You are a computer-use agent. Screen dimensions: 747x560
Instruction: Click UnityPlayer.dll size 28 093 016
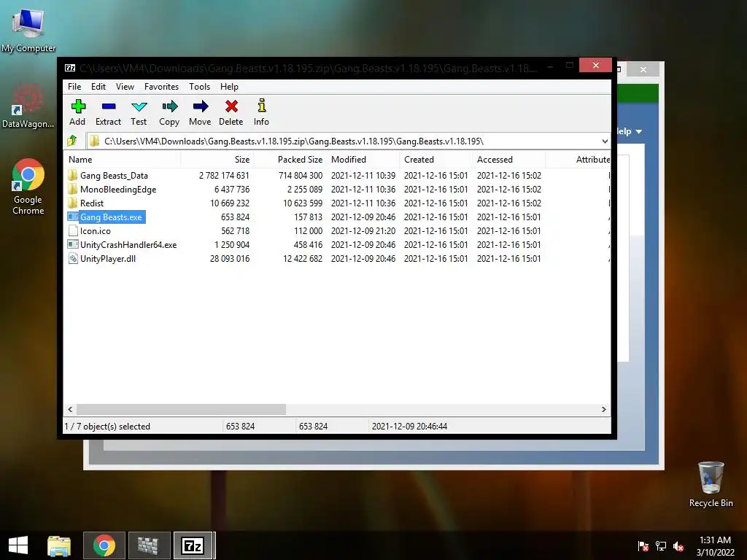tap(230, 259)
